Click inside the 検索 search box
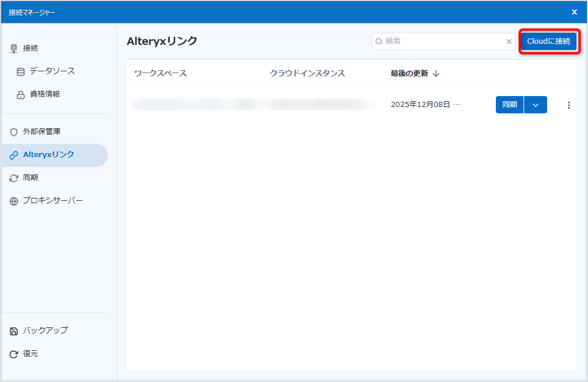The height and width of the screenshot is (382, 588). 438,41
